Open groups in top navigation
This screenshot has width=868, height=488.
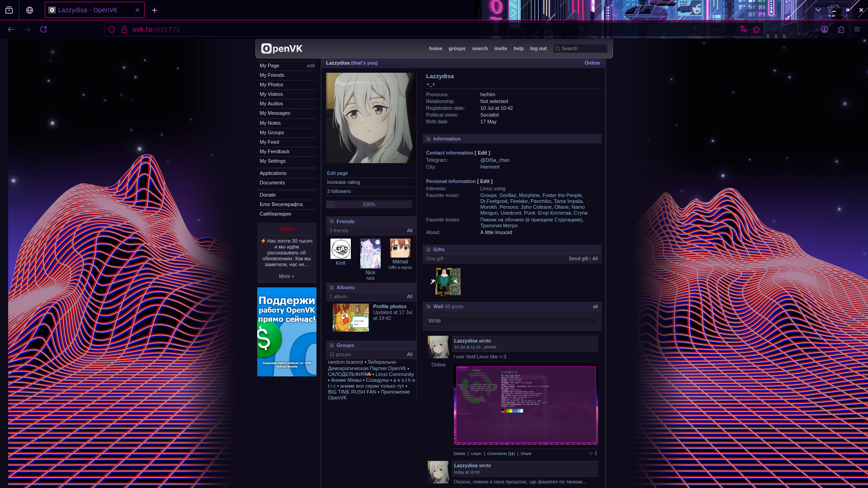457,48
